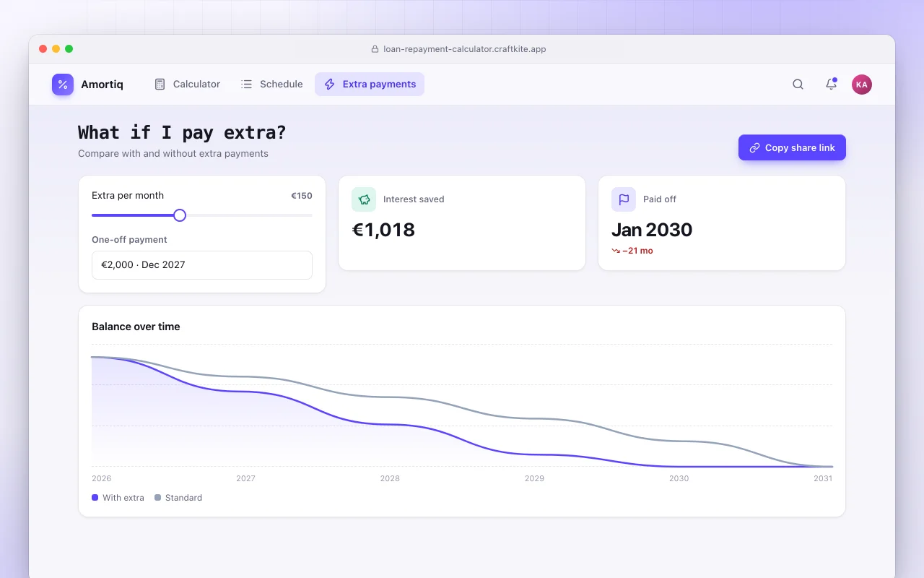Click the 2028 axis label on chart

390,478
